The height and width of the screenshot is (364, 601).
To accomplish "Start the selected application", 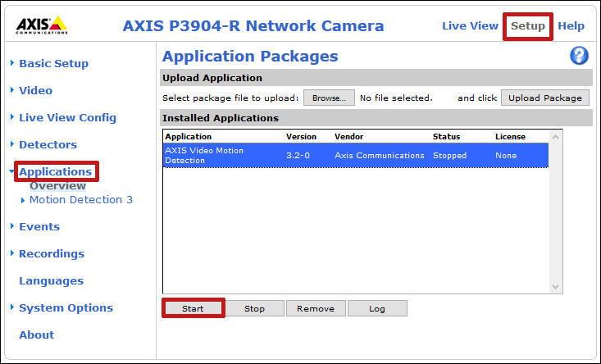I will click(193, 308).
